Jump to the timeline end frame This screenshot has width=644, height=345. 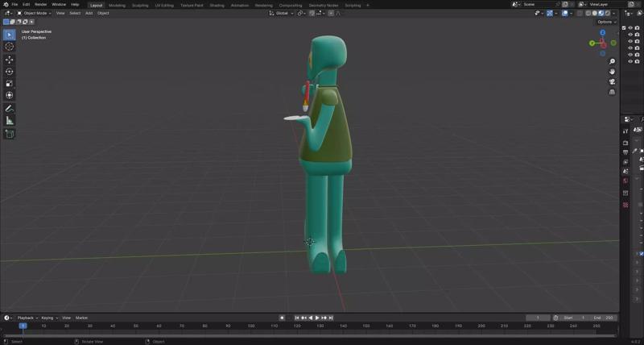pos(331,318)
